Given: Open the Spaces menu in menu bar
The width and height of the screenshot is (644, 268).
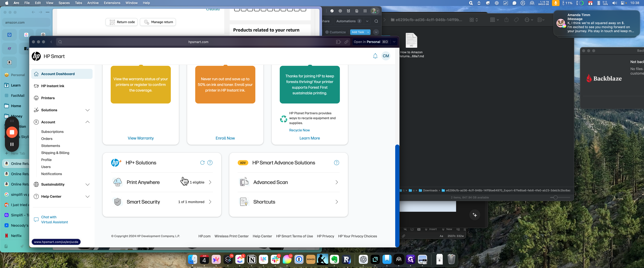Looking at the screenshot, I should coord(64,3).
